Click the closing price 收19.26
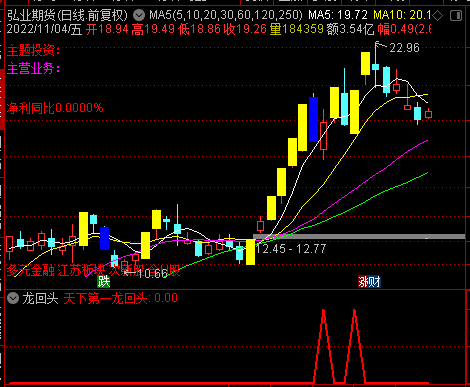Image resolution: width=470 pixels, height=387 pixels. (x=245, y=29)
